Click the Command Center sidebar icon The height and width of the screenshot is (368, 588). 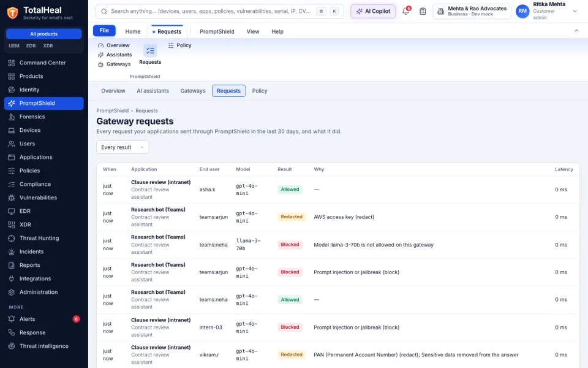pyautogui.click(x=12, y=63)
